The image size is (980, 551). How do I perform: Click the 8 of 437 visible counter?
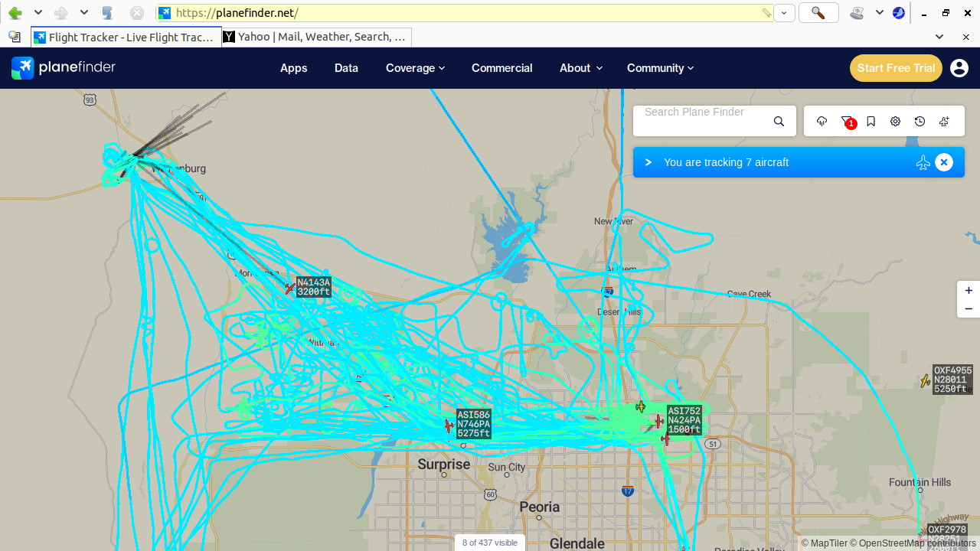click(x=490, y=543)
